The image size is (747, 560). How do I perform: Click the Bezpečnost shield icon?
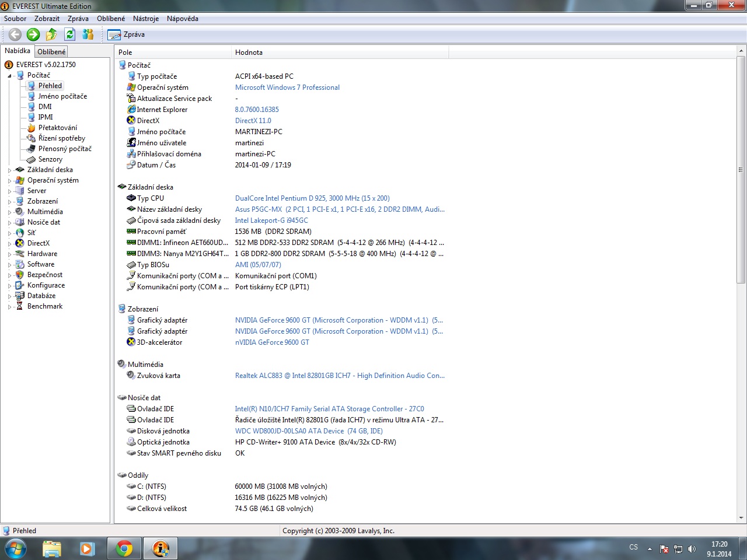coord(20,275)
